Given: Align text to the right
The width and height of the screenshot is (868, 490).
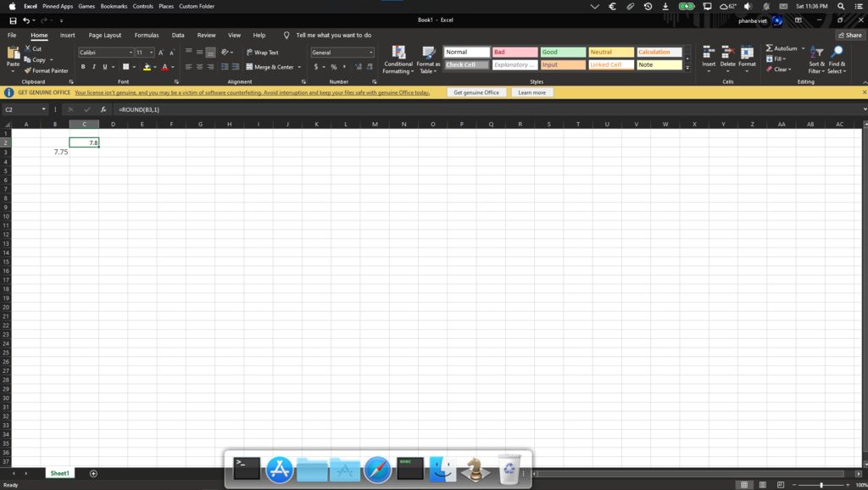Looking at the screenshot, I should pyautogui.click(x=210, y=67).
